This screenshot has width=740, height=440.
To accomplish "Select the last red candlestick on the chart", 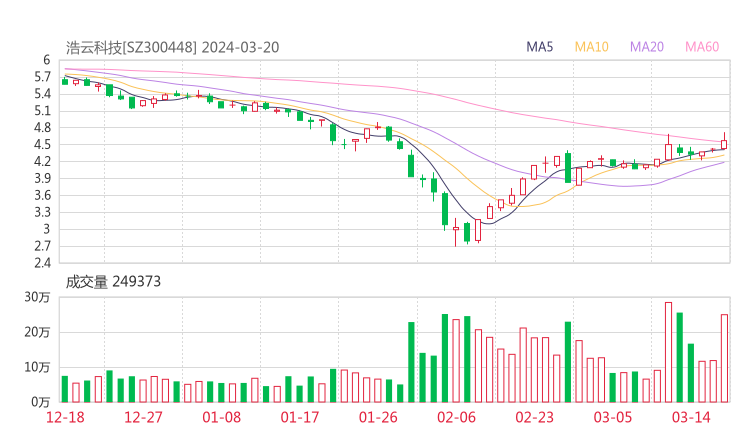I will click(724, 144).
